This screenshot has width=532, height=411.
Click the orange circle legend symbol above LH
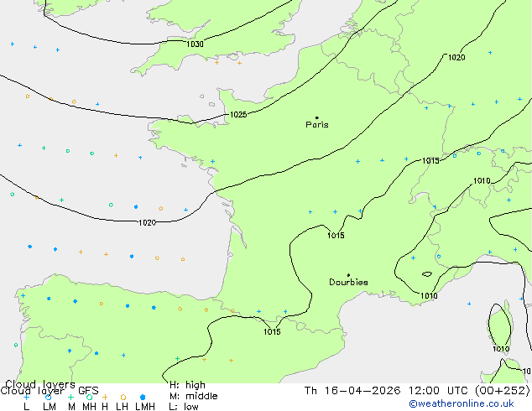(123, 397)
